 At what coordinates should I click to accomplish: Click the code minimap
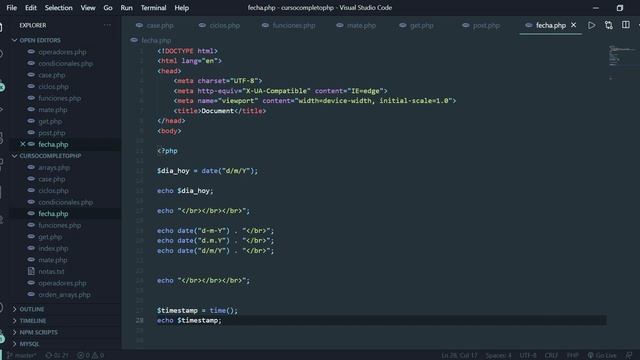pos(623,61)
